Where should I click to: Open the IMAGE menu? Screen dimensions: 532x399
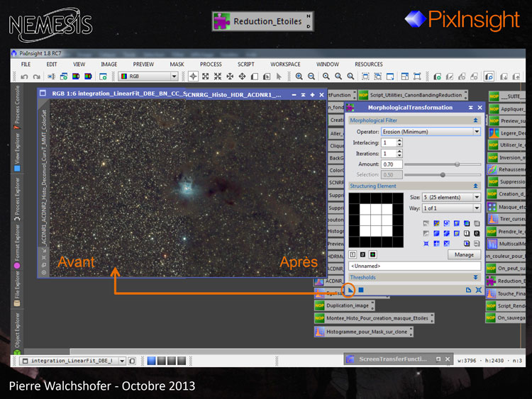(109, 64)
